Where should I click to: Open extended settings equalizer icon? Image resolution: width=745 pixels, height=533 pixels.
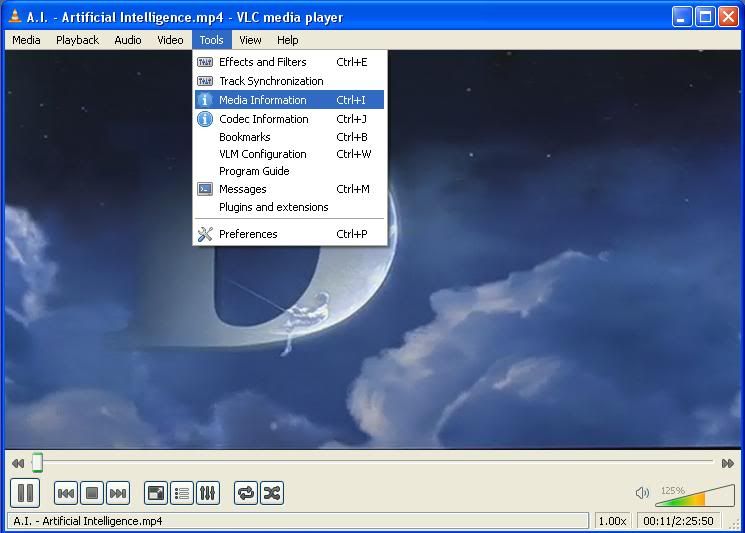tap(208, 493)
